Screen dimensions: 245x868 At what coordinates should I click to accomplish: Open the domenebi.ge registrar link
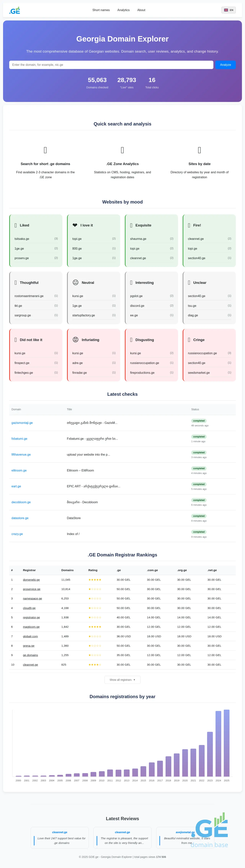pyautogui.click(x=31, y=580)
